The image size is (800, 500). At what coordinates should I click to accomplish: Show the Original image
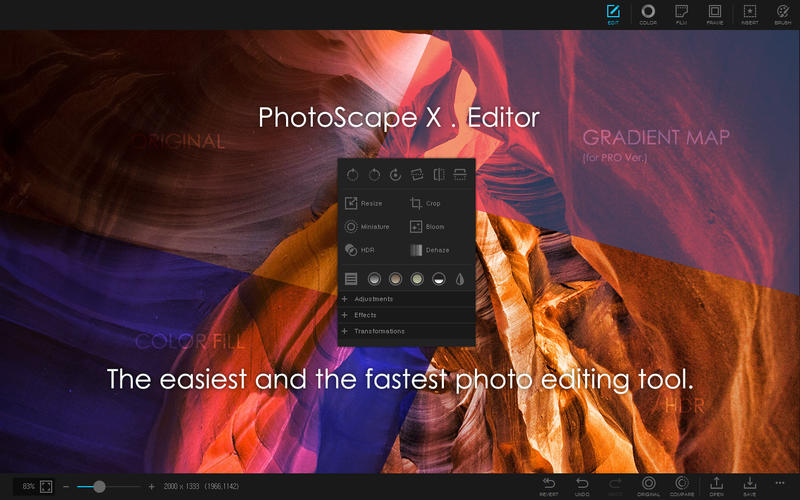pyautogui.click(x=648, y=487)
